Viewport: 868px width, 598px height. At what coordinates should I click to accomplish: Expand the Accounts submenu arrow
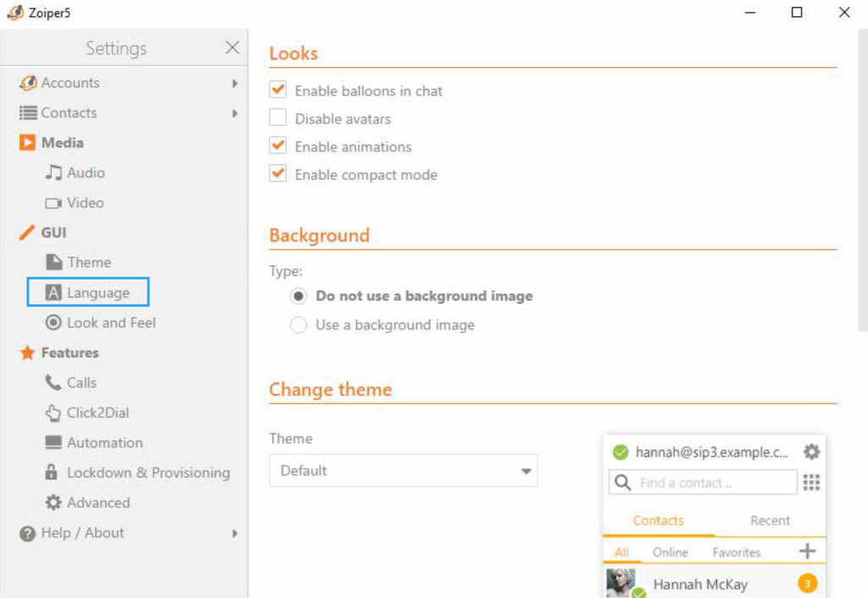pyautogui.click(x=236, y=83)
